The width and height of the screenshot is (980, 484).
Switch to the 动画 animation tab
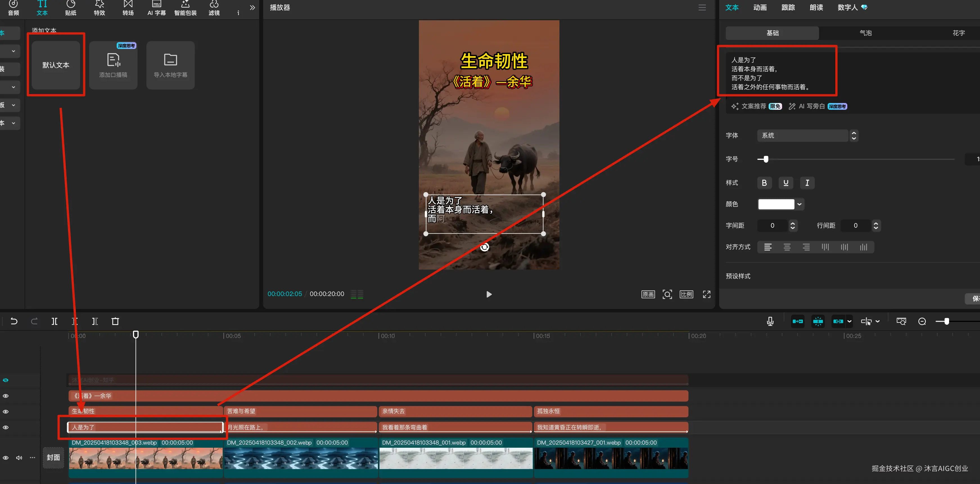760,8
